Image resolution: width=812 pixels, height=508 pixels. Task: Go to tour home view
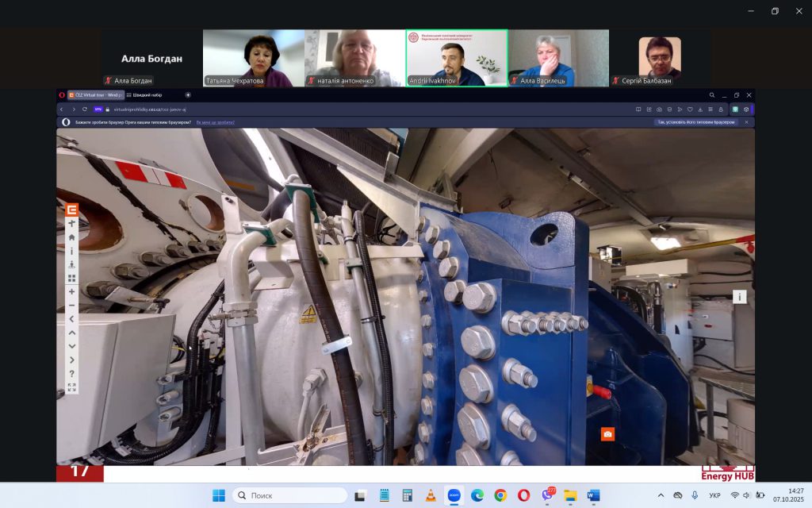71,237
